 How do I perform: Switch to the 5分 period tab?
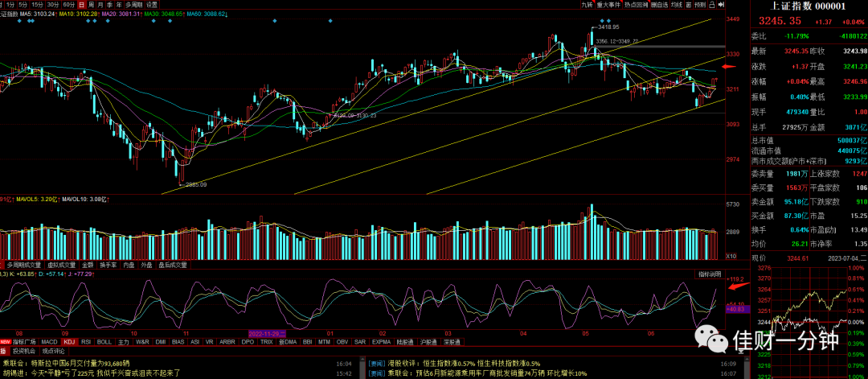[x=23, y=5]
